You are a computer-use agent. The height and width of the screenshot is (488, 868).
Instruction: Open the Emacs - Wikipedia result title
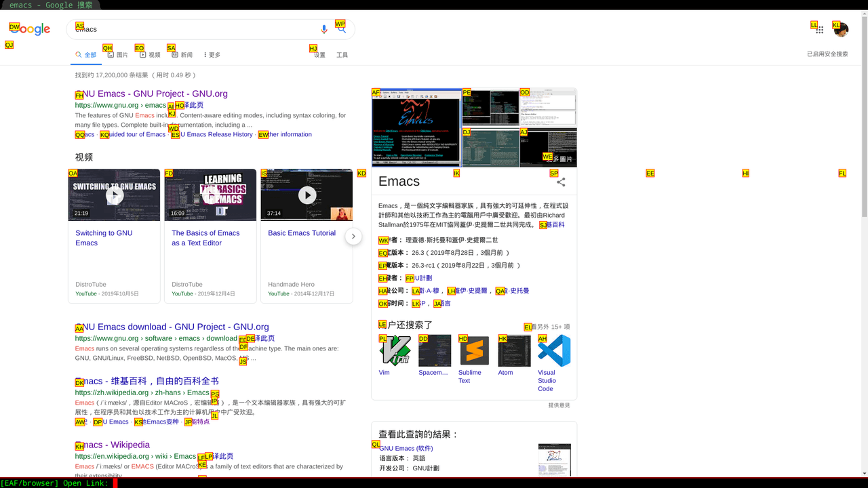(113, 445)
